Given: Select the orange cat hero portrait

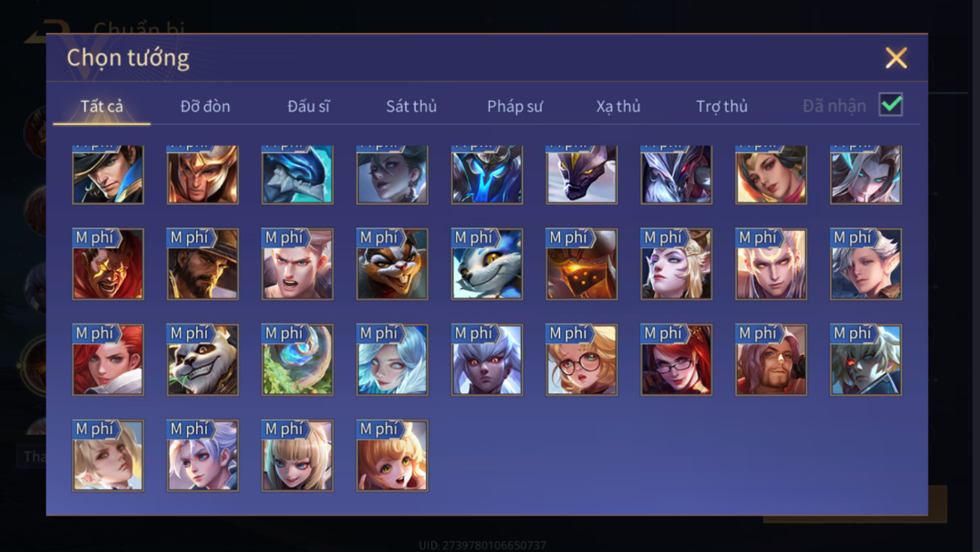Looking at the screenshot, I should point(392,264).
